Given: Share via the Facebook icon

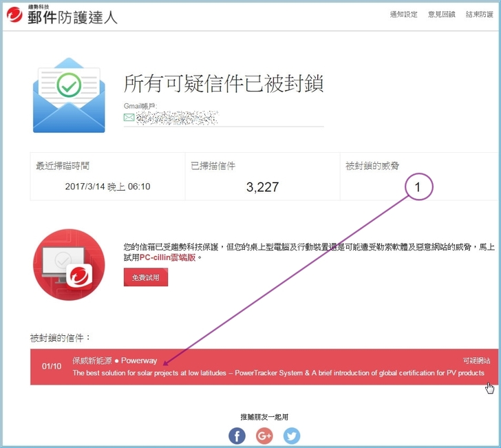Looking at the screenshot, I should coord(237,436).
